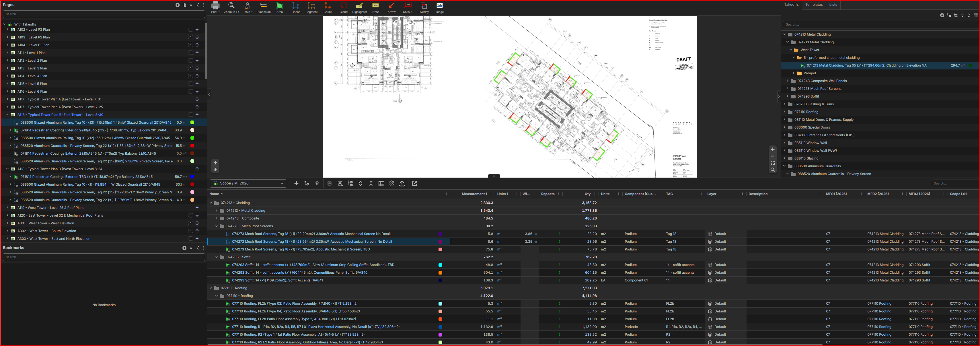Expand the 074213 - Metal Cladding grid folder
The height and width of the screenshot is (346, 980).
[x=217, y=211]
